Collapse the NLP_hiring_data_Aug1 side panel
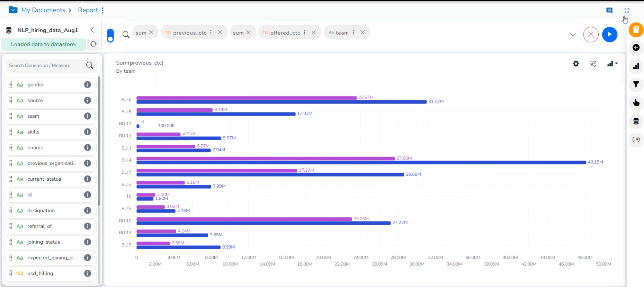The height and width of the screenshot is (287, 644). click(x=92, y=30)
